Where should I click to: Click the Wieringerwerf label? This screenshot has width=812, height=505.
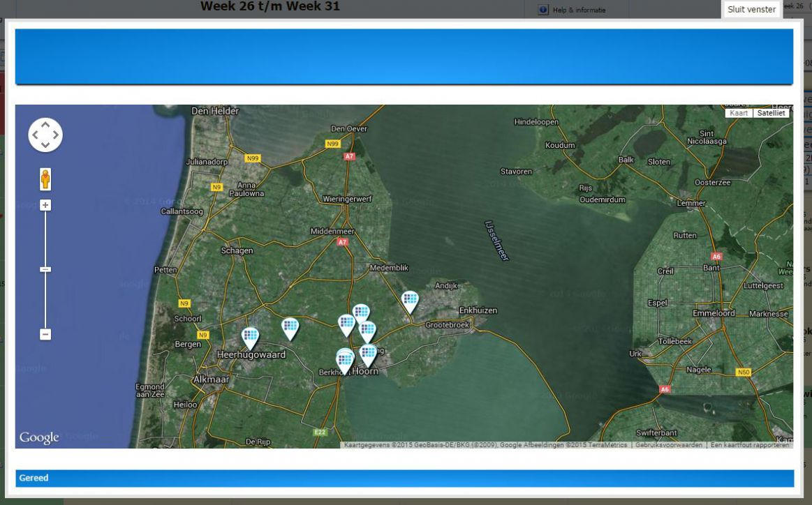[x=347, y=199]
